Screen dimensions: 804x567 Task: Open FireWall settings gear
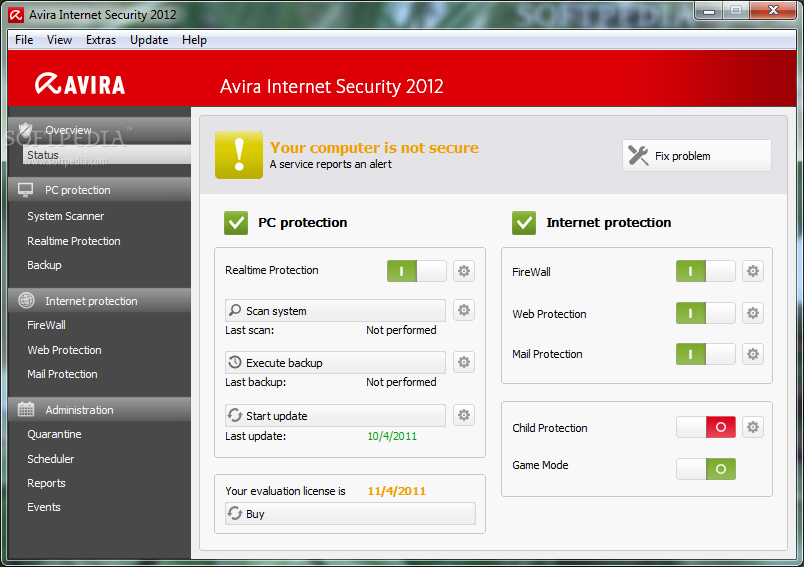click(x=752, y=271)
